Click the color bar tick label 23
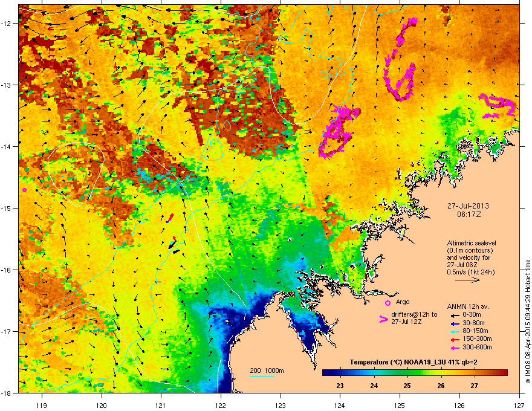The height and width of the screenshot is (411, 532). coord(340,386)
